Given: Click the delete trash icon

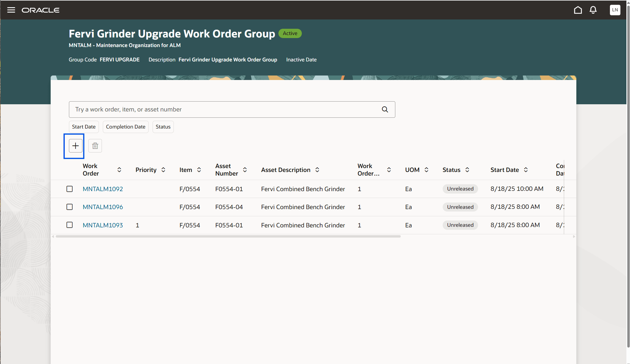Looking at the screenshot, I should click(95, 146).
